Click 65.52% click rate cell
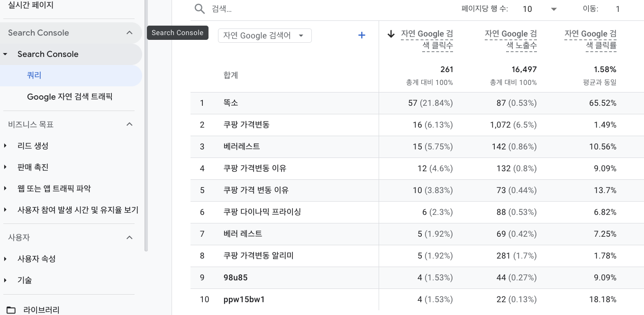 point(603,103)
